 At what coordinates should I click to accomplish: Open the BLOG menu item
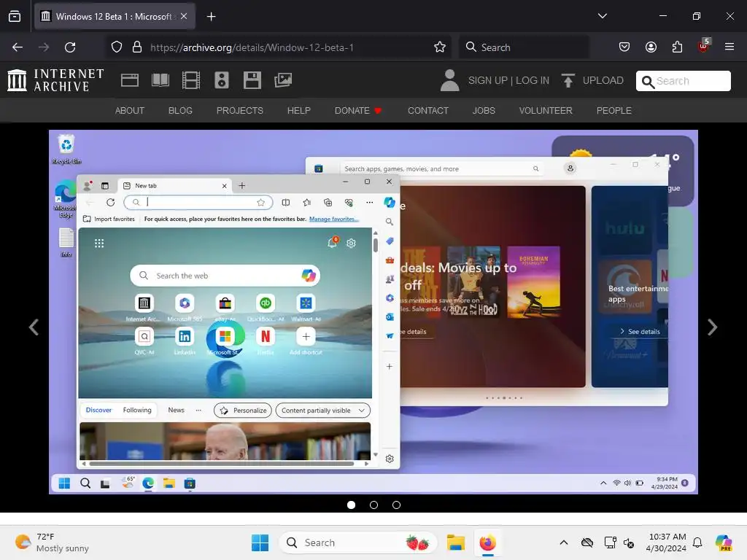coord(180,111)
